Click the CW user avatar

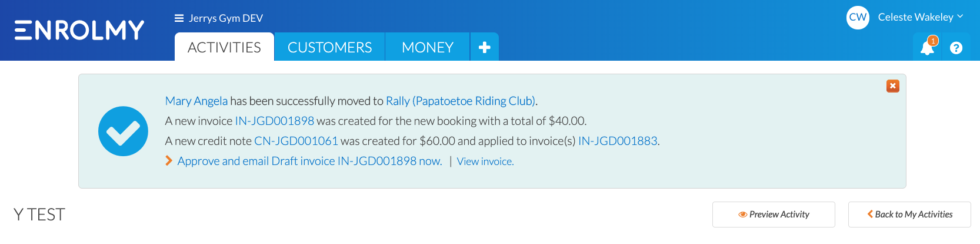coord(858,17)
